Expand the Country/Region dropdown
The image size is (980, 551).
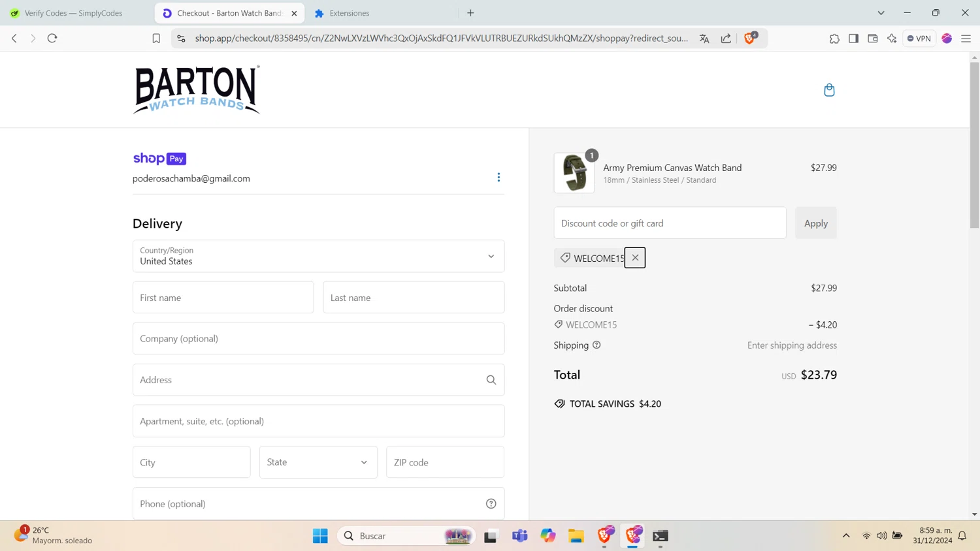tap(319, 256)
